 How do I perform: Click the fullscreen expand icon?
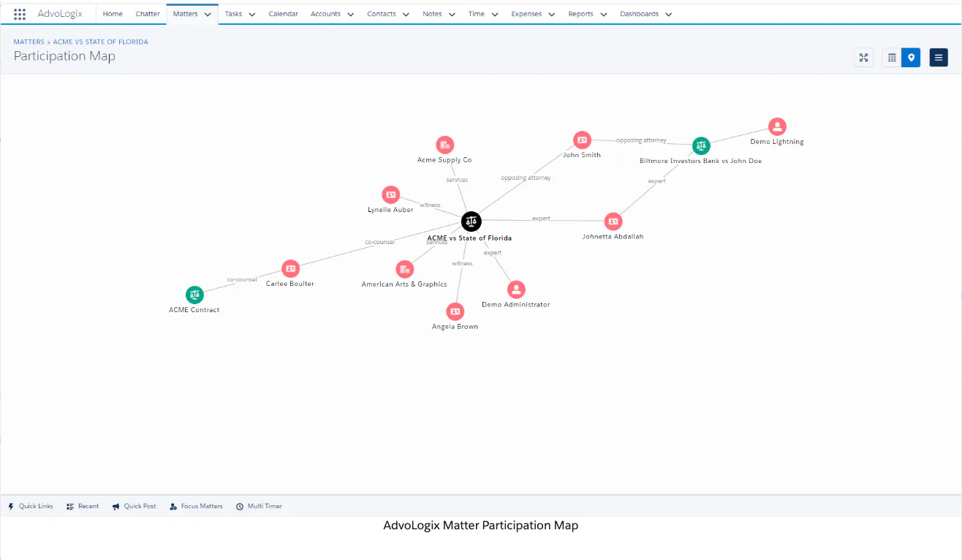coord(864,58)
